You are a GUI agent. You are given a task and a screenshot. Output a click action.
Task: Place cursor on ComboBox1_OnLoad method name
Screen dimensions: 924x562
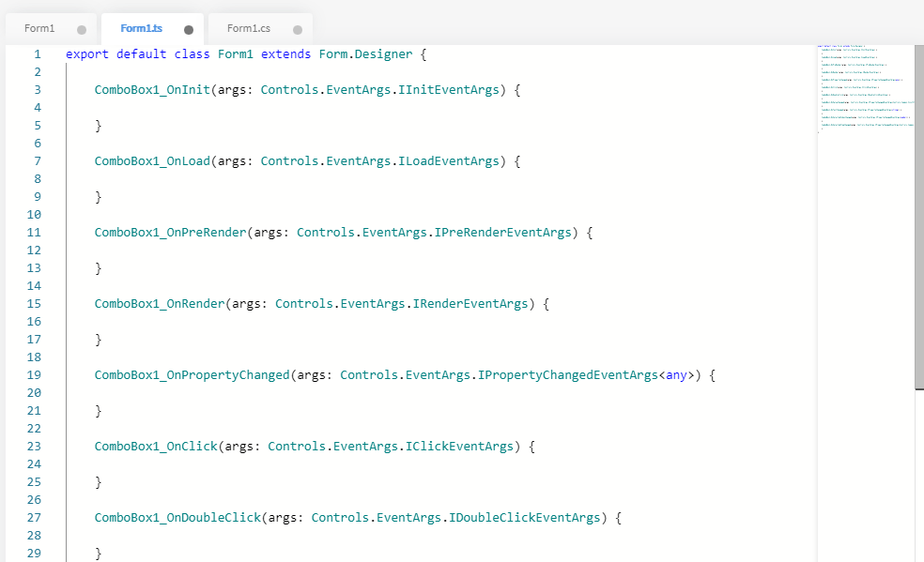[x=152, y=161]
